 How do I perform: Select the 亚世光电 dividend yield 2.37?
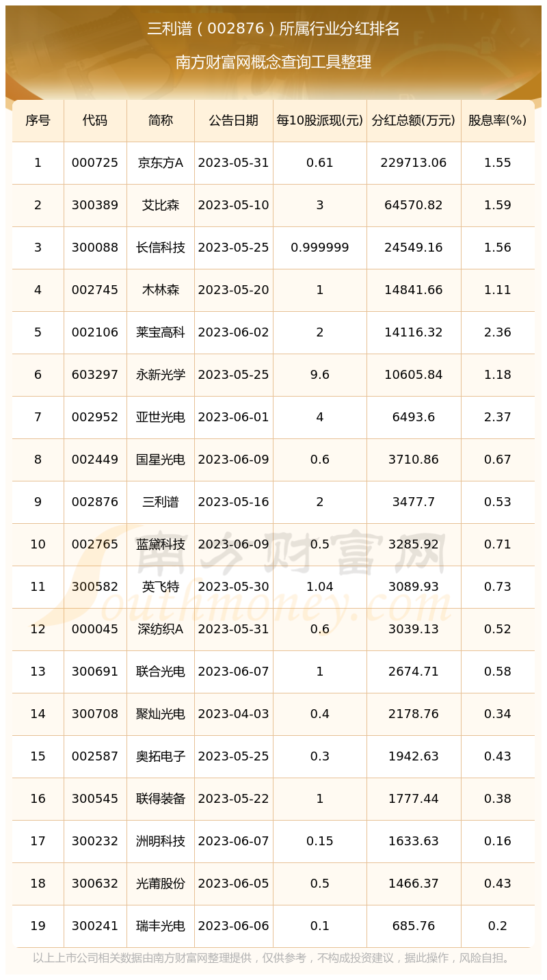497,417
